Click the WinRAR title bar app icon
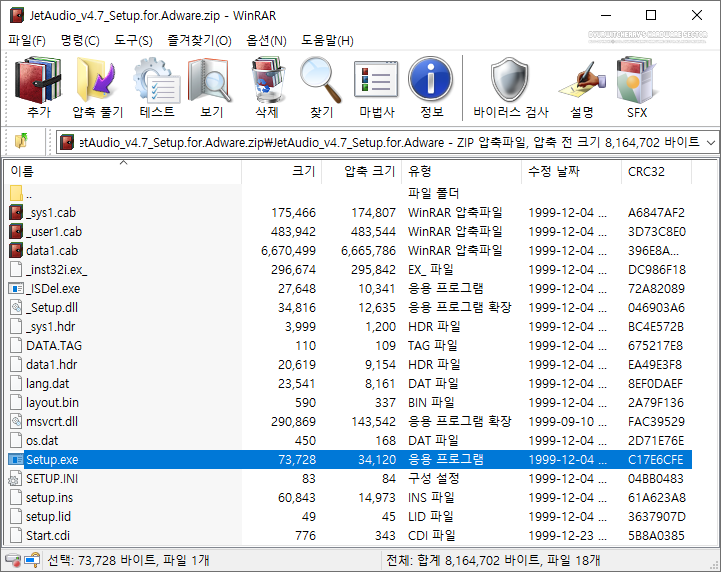 click(x=17, y=15)
